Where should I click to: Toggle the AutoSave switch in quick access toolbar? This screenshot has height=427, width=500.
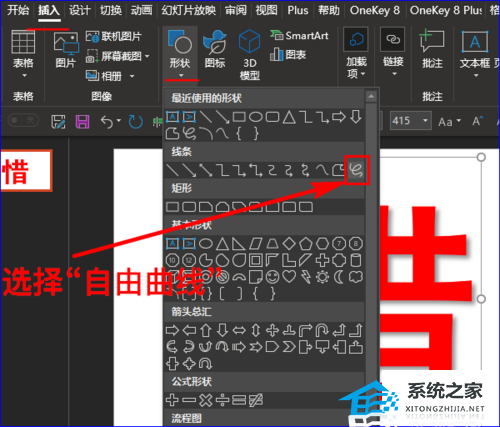[23, 120]
